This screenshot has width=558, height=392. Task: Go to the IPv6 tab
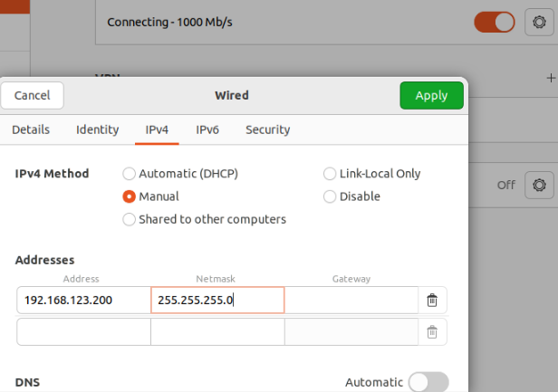tap(207, 129)
